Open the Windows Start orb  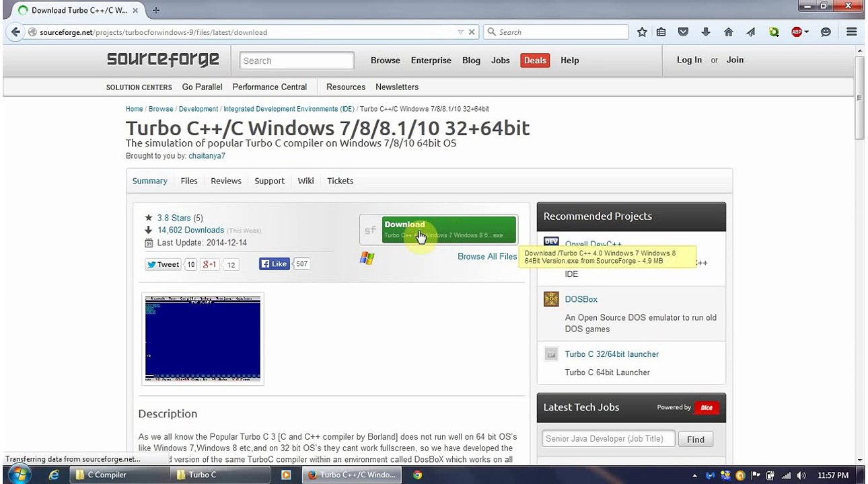point(19,474)
